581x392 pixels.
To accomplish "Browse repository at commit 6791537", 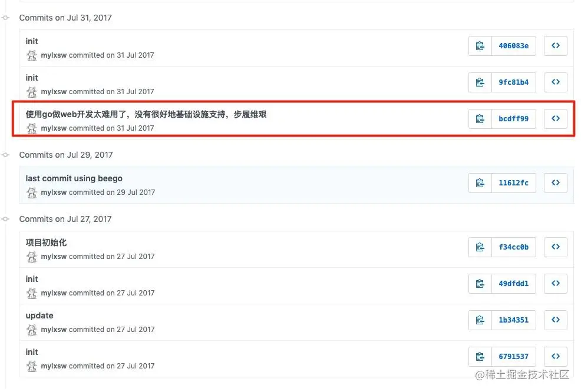I will 556,357.
